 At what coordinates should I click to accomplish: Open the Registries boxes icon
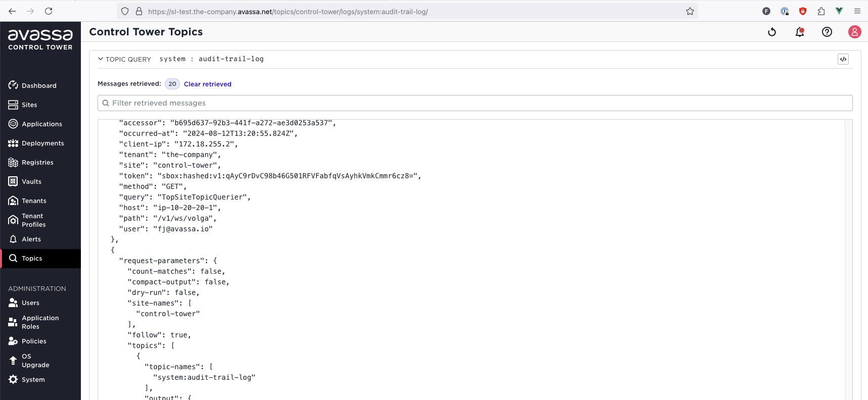tap(13, 162)
